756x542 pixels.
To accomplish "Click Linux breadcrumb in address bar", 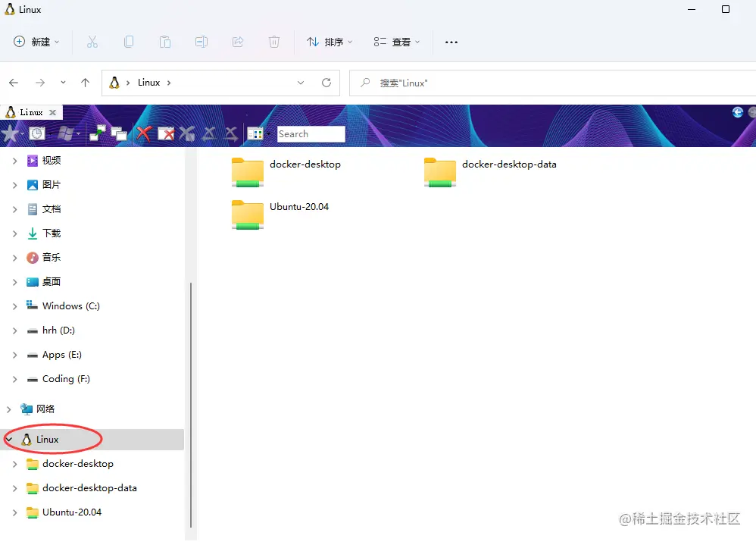I will [148, 83].
